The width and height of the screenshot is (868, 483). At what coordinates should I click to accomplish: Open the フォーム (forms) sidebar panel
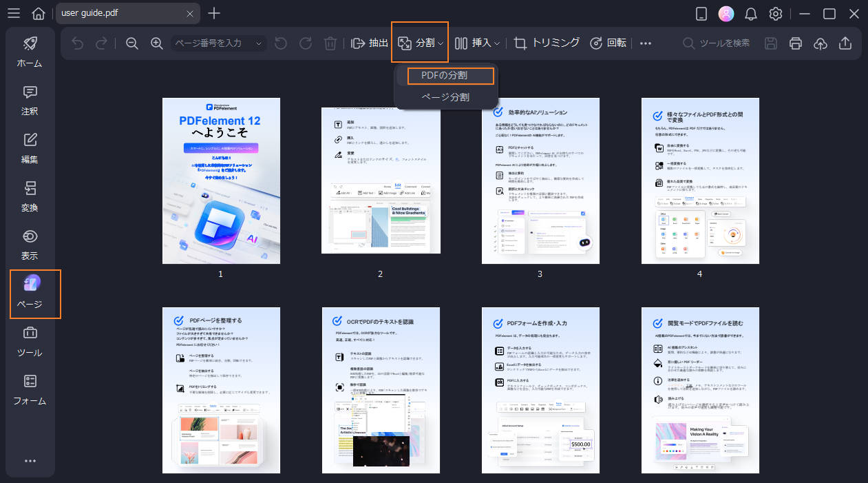[x=29, y=389]
